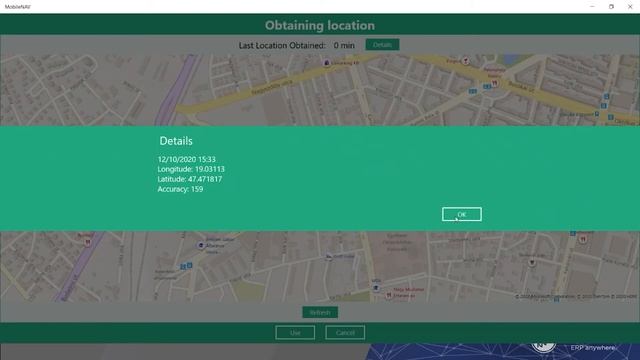Click the ERP anywhere text

coord(592,348)
